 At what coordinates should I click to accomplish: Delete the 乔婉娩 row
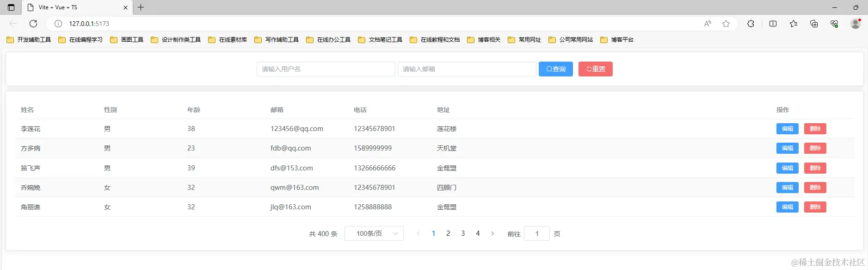click(x=815, y=188)
